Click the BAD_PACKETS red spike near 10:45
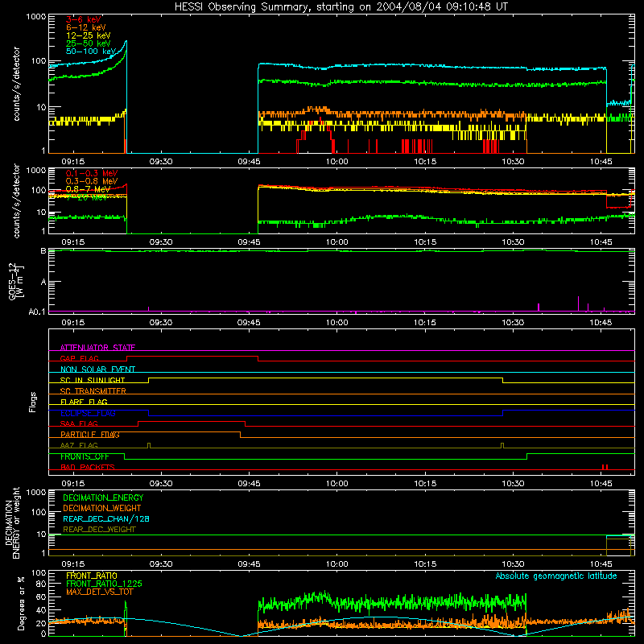The image size is (644, 644). click(x=605, y=467)
